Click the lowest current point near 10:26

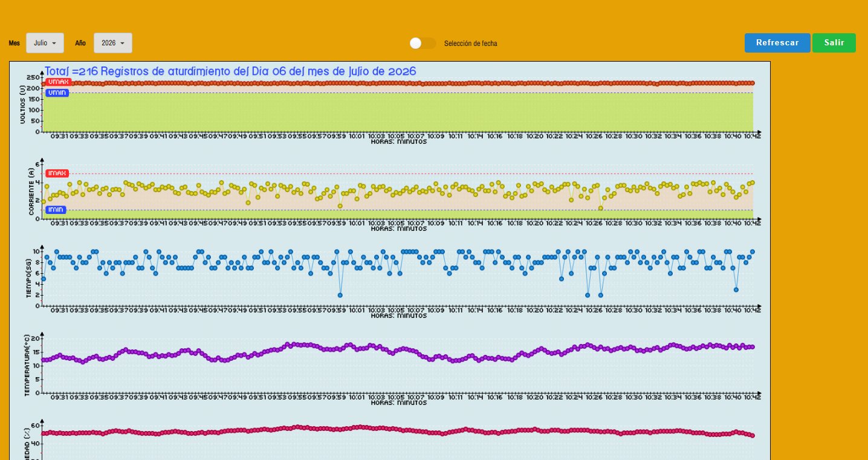coord(601,208)
